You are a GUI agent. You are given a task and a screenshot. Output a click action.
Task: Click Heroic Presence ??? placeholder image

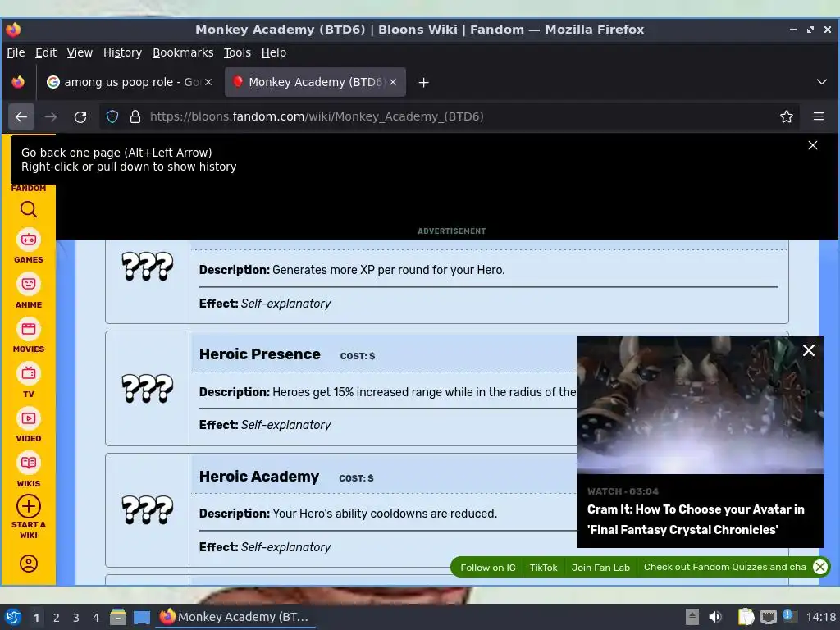point(148,388)
